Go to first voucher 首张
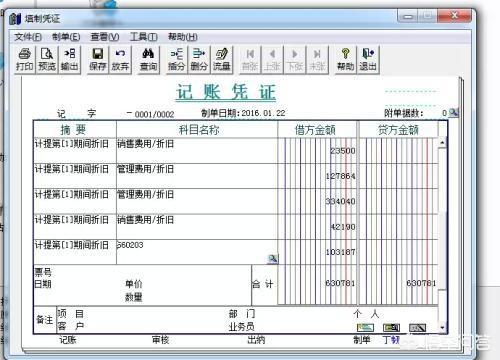Viewport: 500px width, 360px height. 250,60
